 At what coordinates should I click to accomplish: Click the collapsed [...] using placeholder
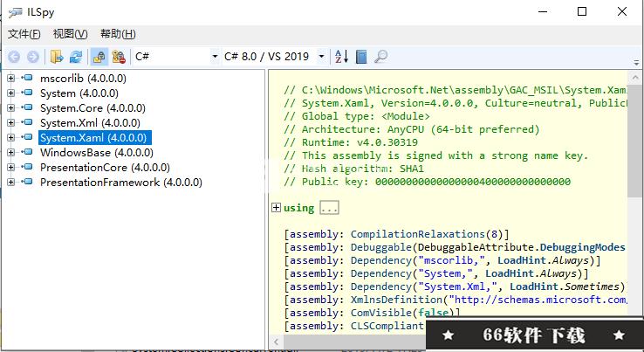tap(329, 208)
